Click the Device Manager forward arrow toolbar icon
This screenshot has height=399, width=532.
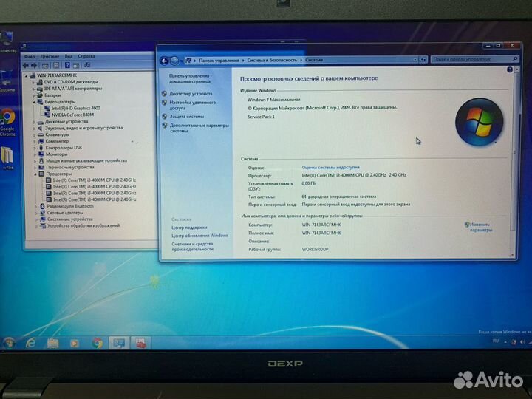[x=34, y=65]
